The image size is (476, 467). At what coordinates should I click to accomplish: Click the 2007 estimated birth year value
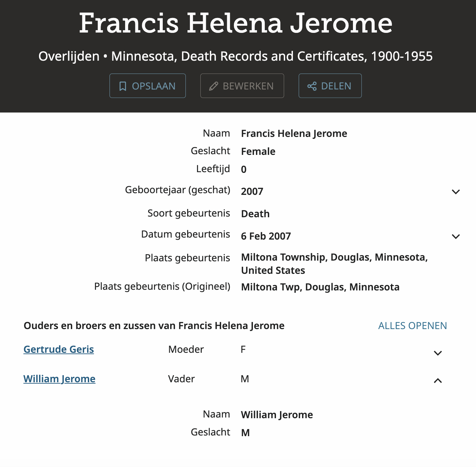(x=252, y=191)
